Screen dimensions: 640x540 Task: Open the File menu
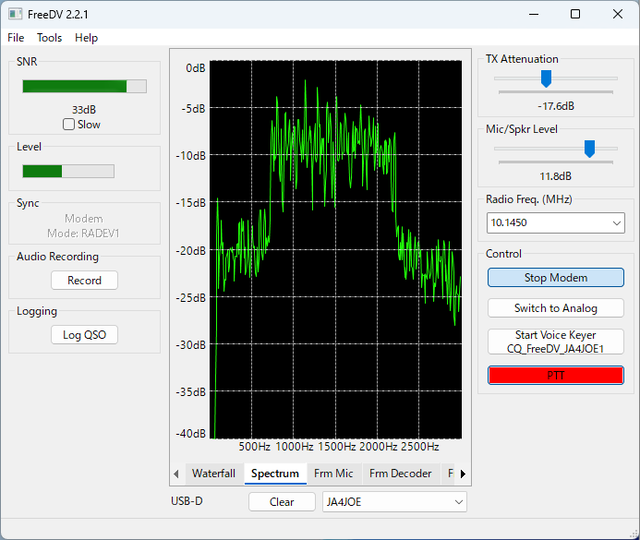(16, 38)
